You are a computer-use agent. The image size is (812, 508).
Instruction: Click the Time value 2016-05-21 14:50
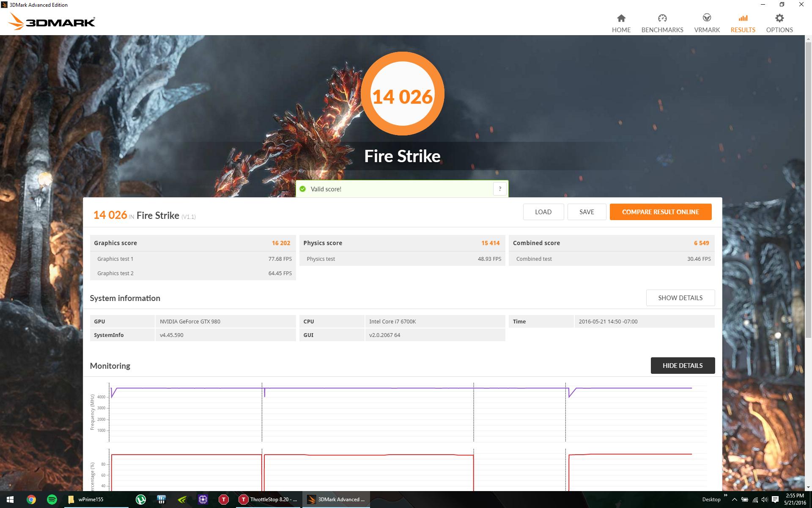click(608, 321)
